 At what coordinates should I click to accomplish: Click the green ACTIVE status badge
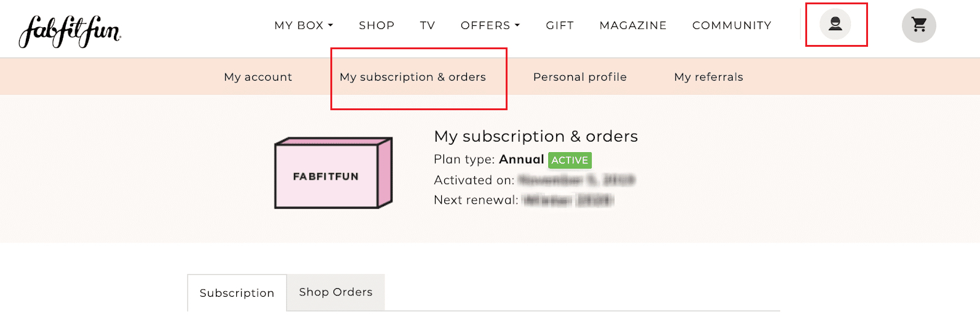[x=570, y=160]
